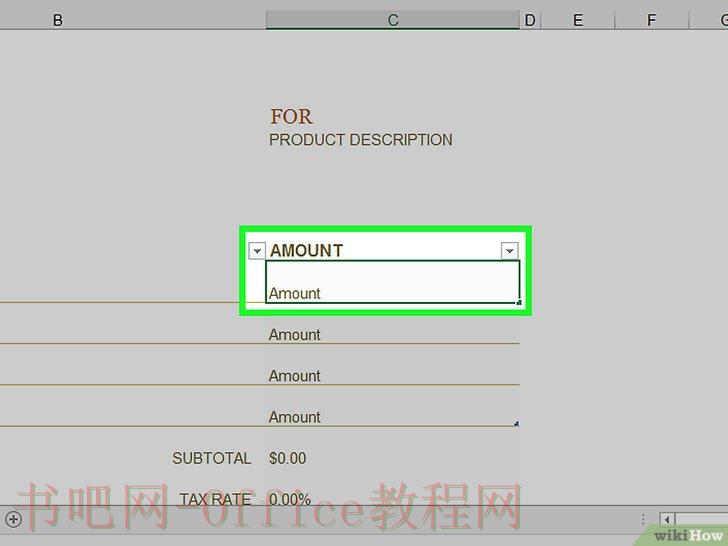Screen dimensions: 728x546
Task: Add a new sheet with plus icon
Action: (13, 519)
